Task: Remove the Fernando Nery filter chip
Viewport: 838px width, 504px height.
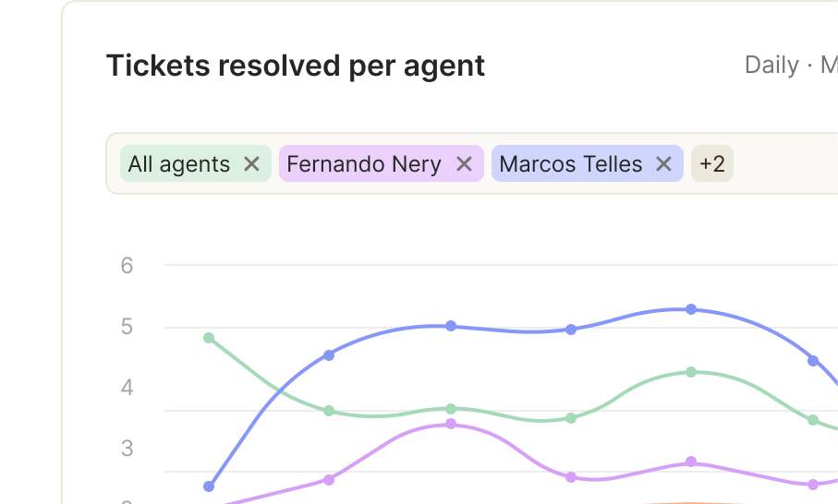Action: pos(465,164)
